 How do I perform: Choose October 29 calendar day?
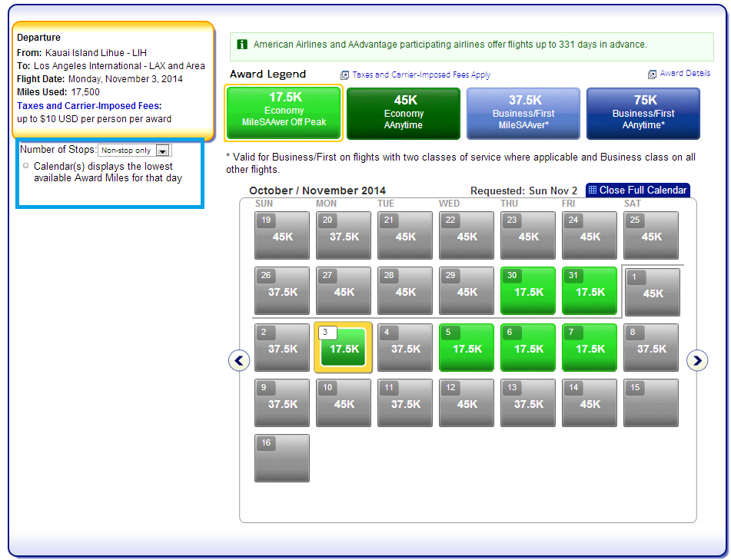click(x=467, y=290)
